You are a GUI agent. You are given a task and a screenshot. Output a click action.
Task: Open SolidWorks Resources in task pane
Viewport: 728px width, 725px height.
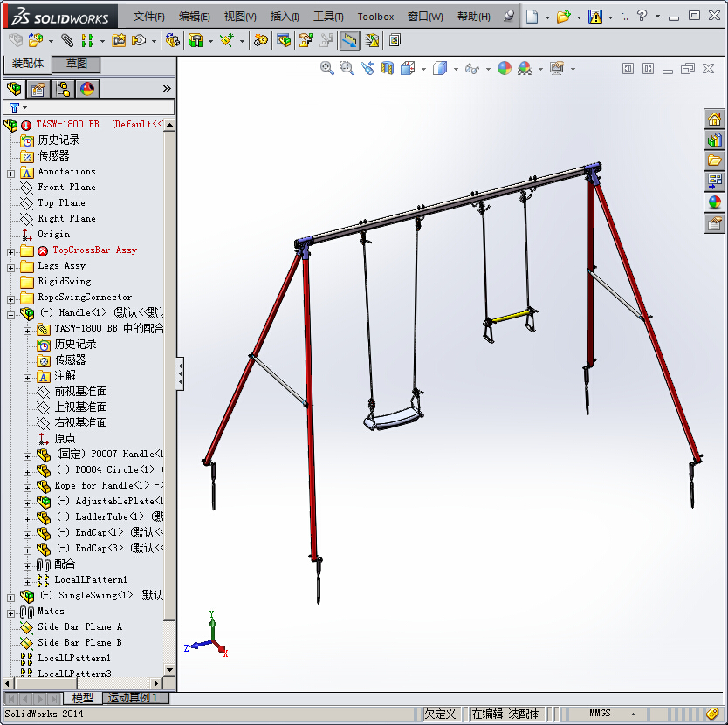714,120
